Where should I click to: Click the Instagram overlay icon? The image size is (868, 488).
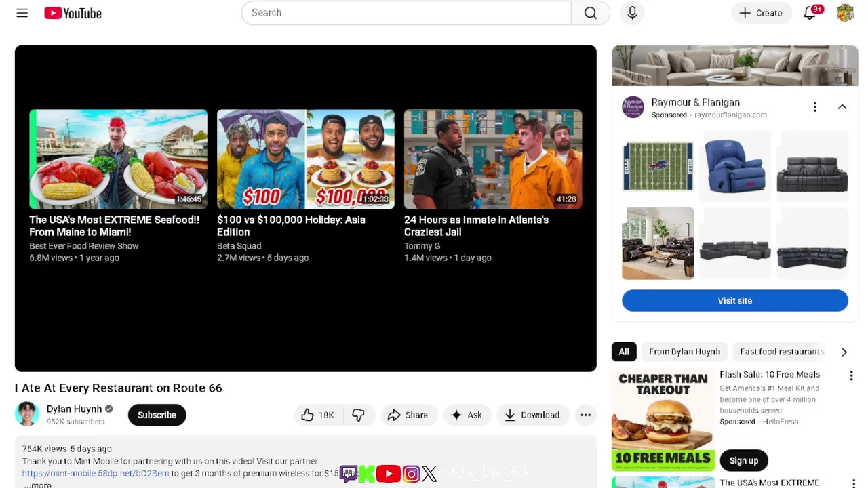[x=411, y=473]
